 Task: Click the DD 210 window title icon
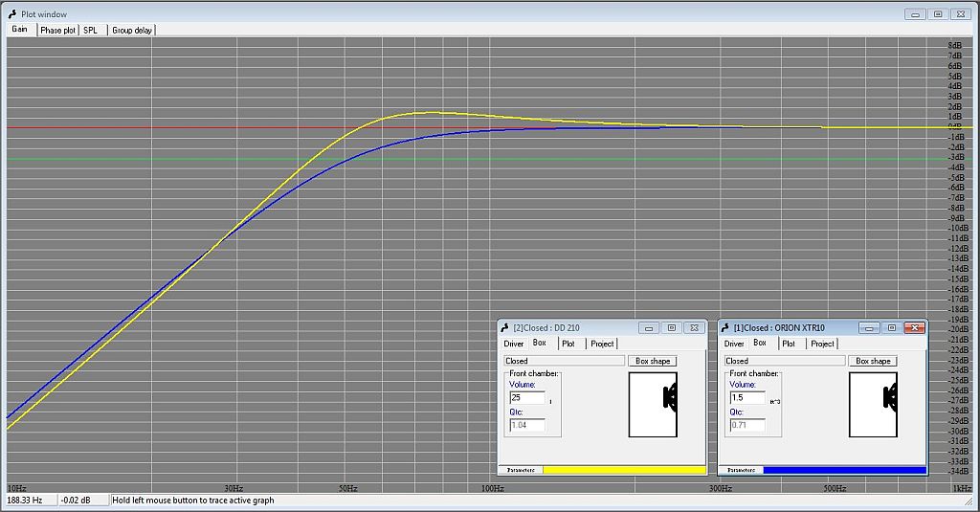[504, 327]
